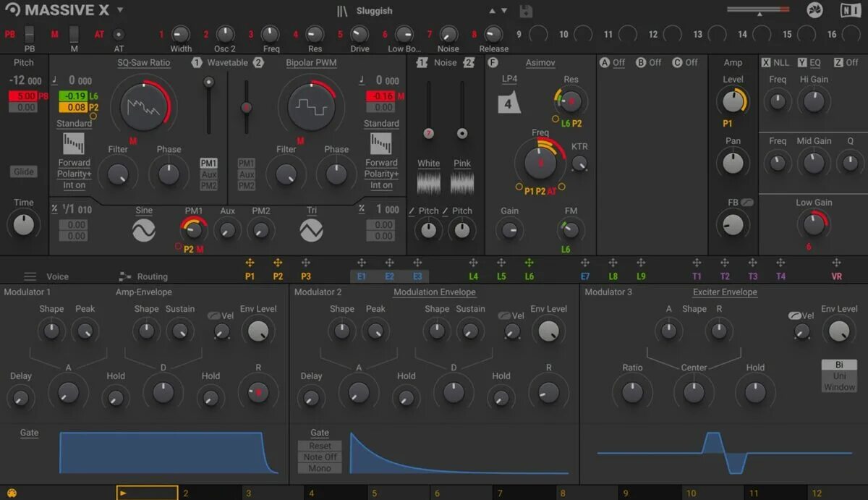
Task: Select the Y EQ effect slot
Action: coord(810,63)
